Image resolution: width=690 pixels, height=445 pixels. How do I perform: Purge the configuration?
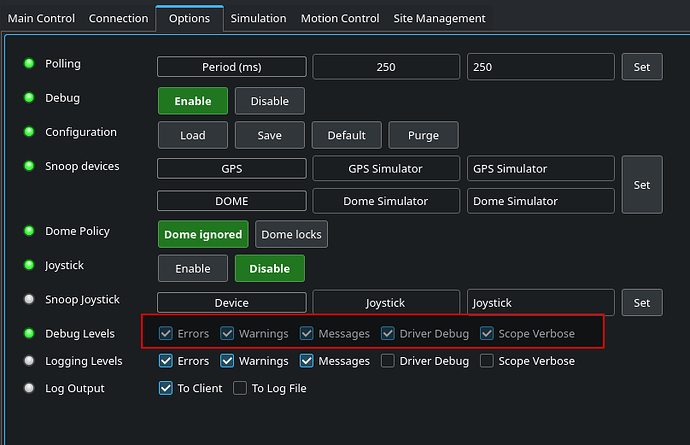pos(423,135)
